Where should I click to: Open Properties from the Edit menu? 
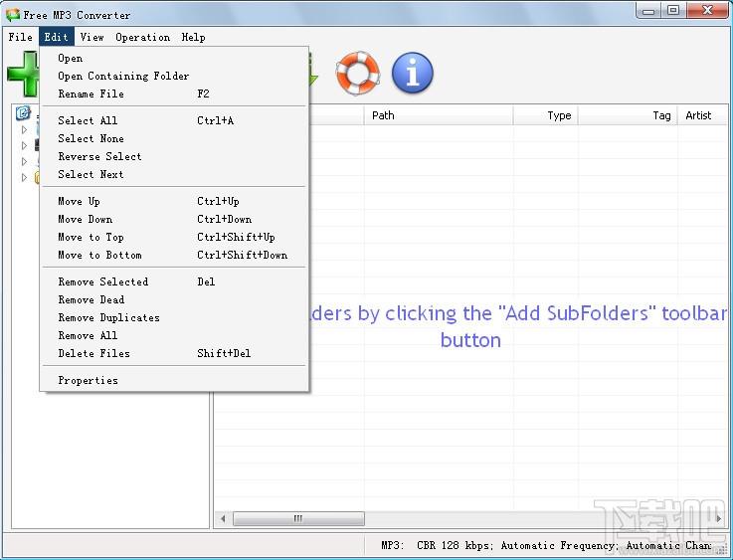[174, 380]
